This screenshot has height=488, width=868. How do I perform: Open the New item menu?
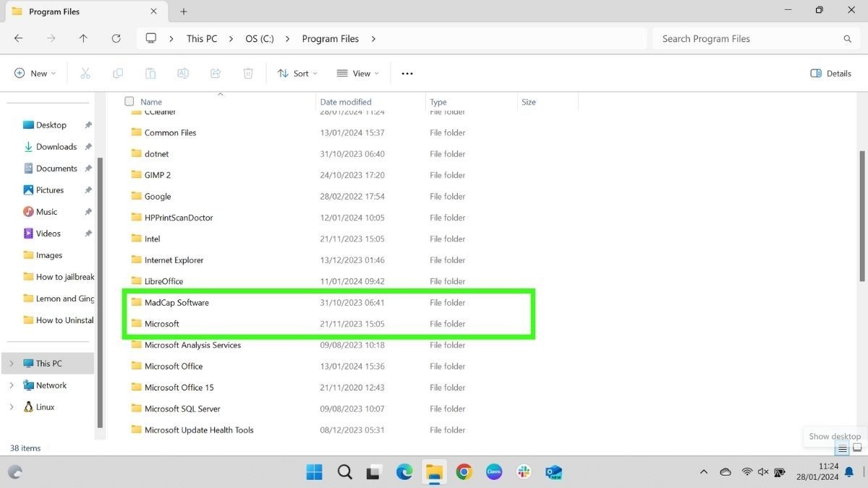(x=33, y=73)
